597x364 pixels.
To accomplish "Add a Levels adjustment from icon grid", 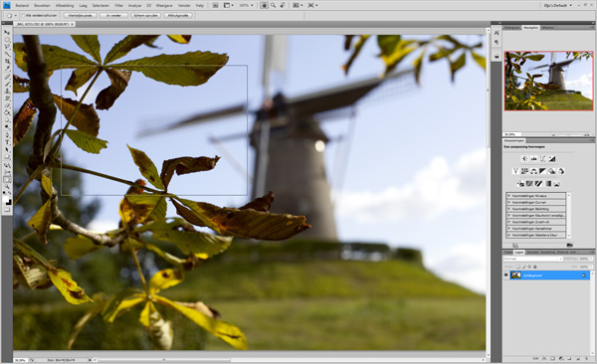I will click(x=534, y=158).
